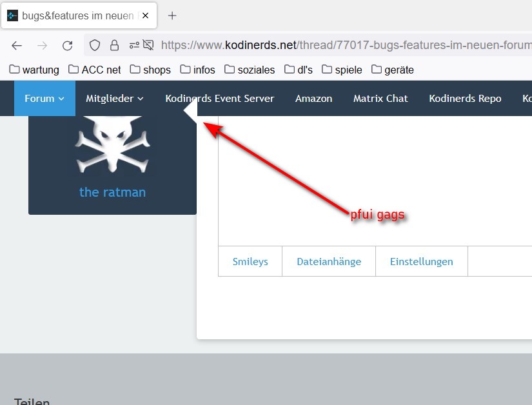Image resolution: width=532 pixels, height=405 pixels.
Task: Click the blocked notifications icon in address bar
Action: 148,44
